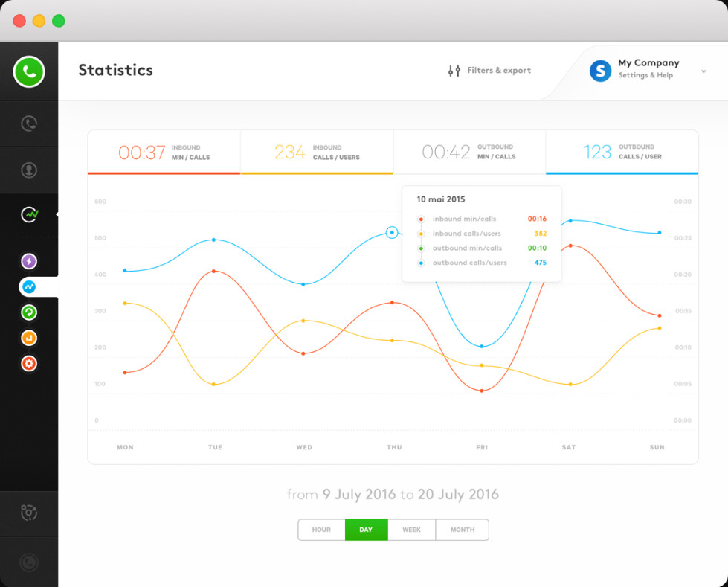Click the blue data point on Friday
The height and width of the screenshot is (587, 728).
481,347
